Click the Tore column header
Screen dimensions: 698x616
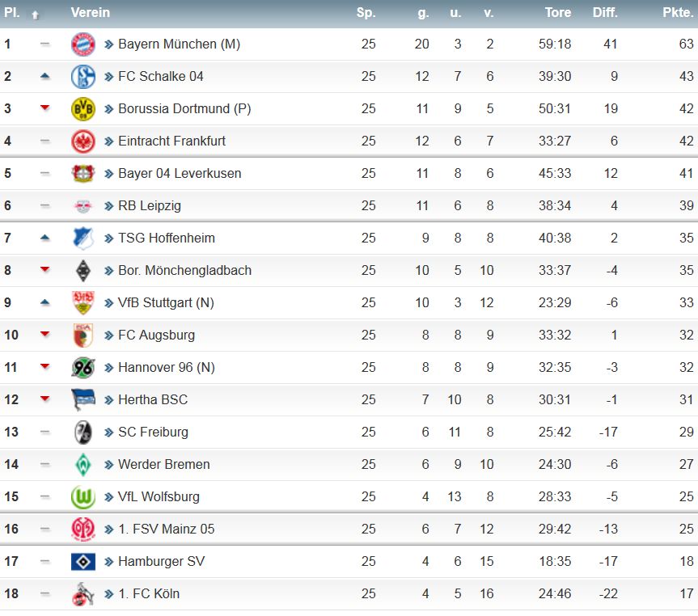point(557,13)
